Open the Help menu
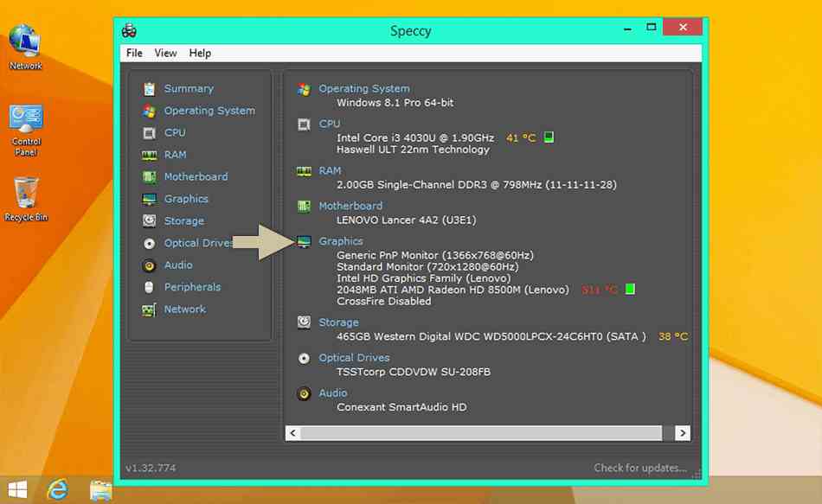822x504 pixels. (200, 54)
